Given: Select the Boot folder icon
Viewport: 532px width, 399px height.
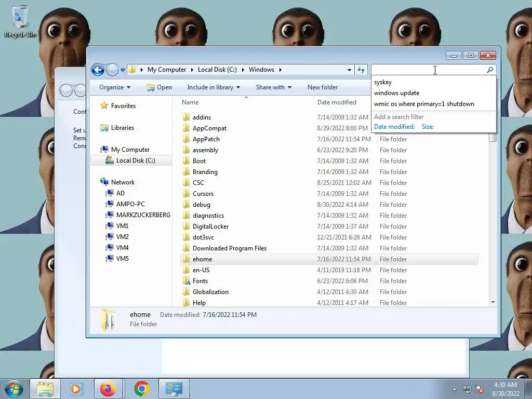Looking at the screenshot, I should (186, 161).
